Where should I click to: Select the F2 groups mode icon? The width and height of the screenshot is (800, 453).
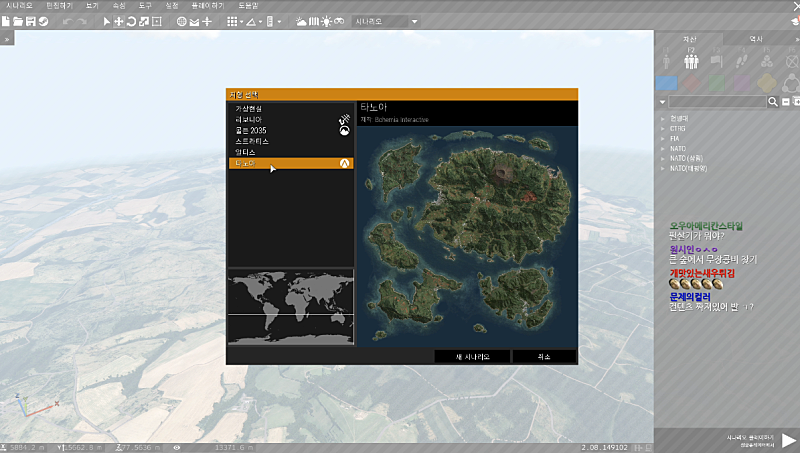point(691,61)
